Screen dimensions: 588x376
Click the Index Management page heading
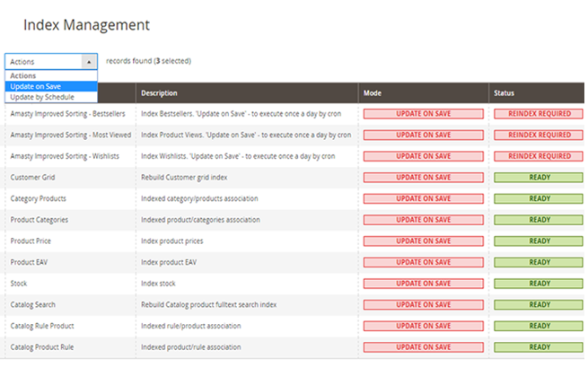[x=86, y=25]
